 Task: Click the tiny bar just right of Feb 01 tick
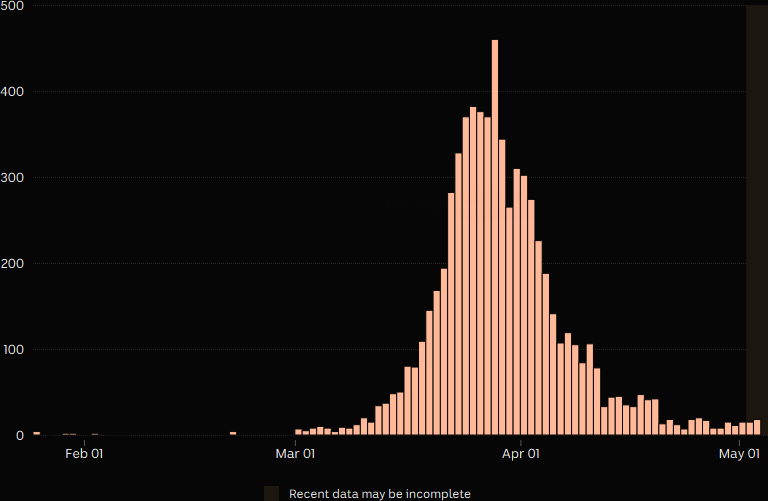[95, 434]
